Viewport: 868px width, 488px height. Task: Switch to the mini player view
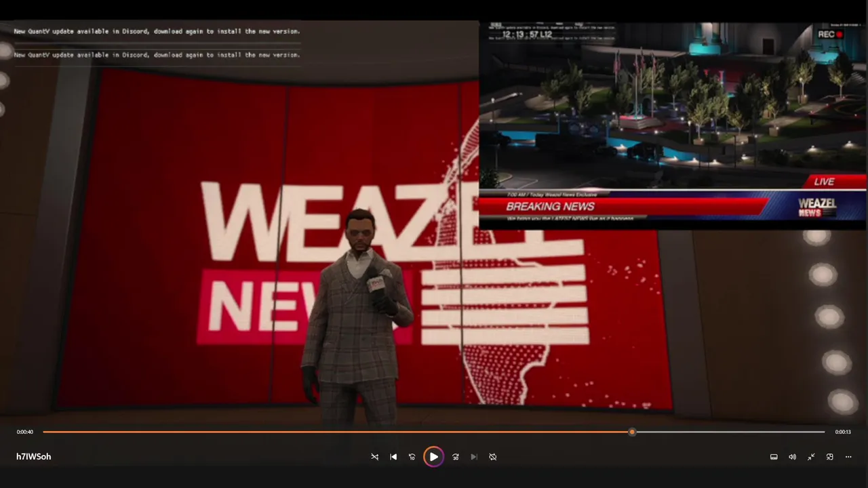click(829, 457)
